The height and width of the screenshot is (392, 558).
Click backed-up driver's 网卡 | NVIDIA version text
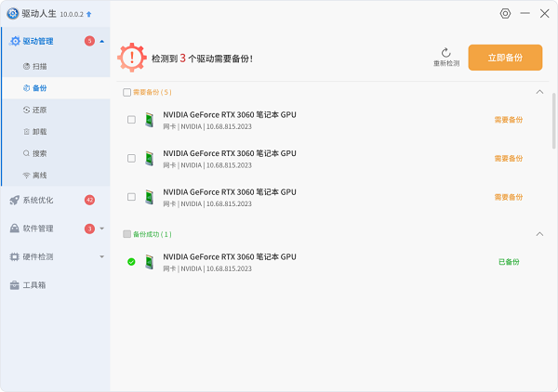click(x=207, y=268)
